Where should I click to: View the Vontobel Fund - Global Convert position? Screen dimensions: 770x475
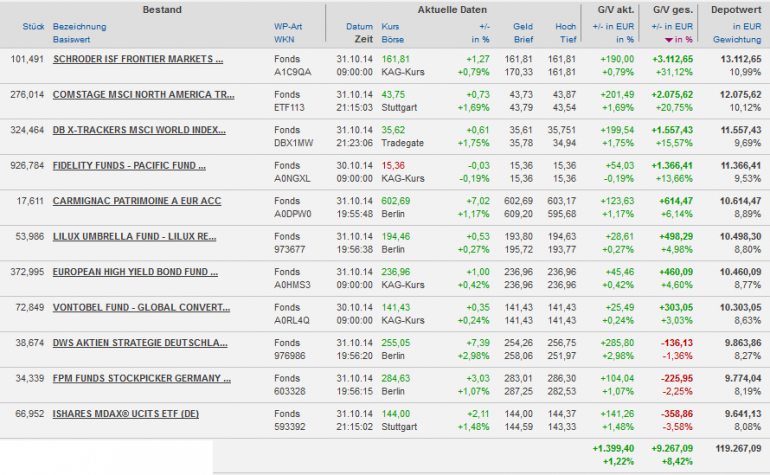(x=136, y=305)
